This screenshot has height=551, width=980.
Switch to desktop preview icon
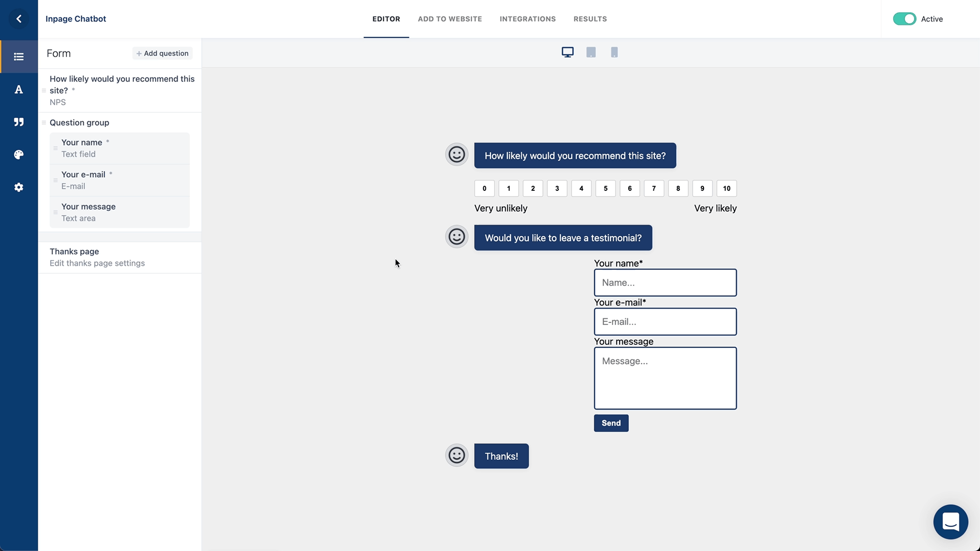[568, 52]
